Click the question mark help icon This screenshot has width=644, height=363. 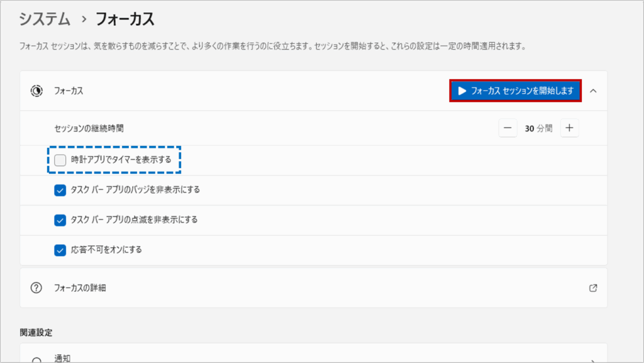tap(36, 288)
